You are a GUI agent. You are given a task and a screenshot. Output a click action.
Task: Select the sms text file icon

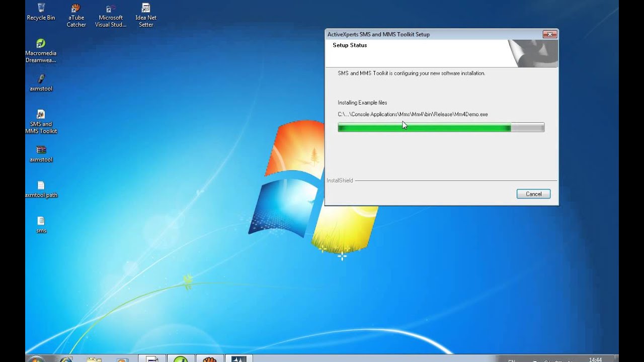pos(41,225)
